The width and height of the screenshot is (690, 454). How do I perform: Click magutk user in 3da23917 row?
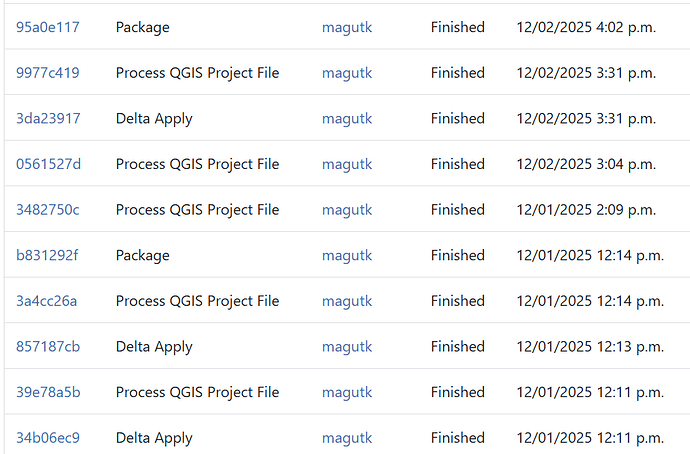point(347,118)
